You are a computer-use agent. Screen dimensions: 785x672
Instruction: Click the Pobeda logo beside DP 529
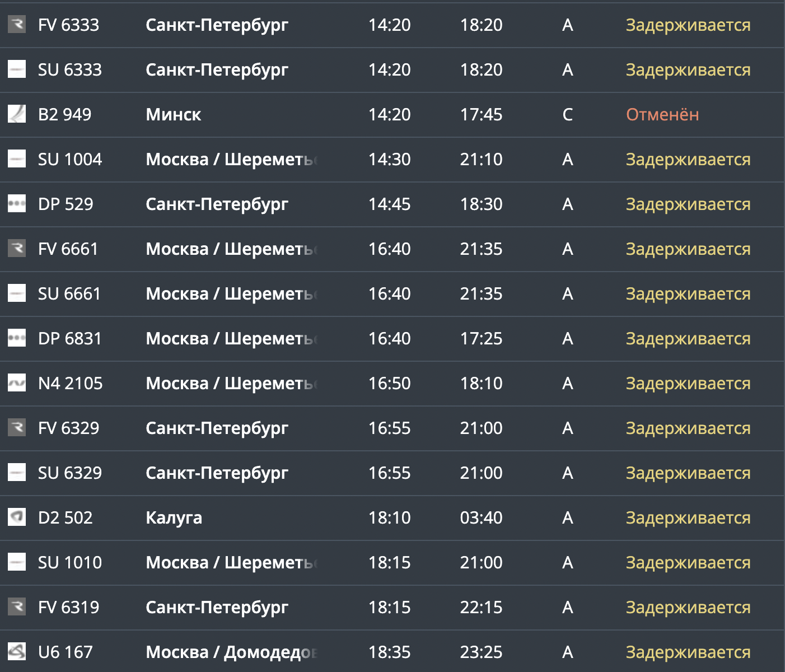[17, 204]
